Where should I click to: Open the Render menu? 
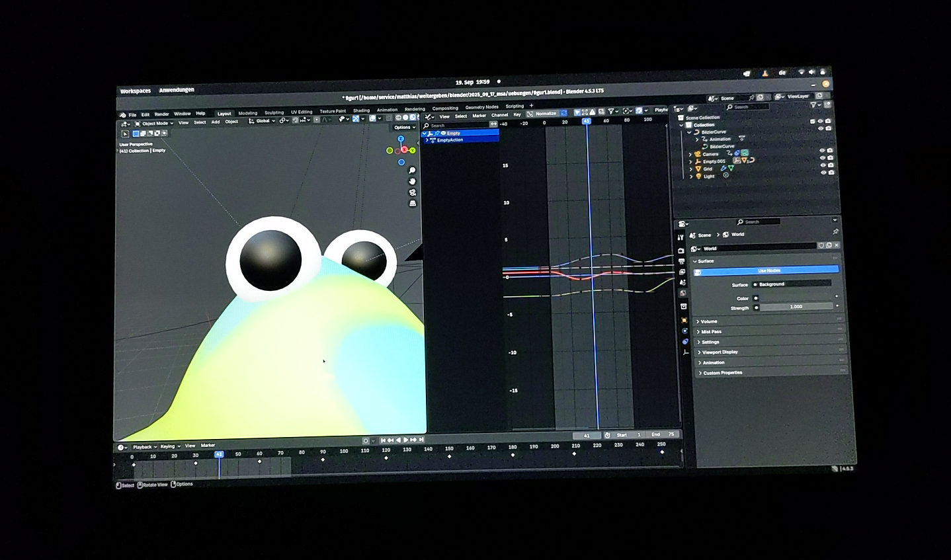tap(161, 114)
